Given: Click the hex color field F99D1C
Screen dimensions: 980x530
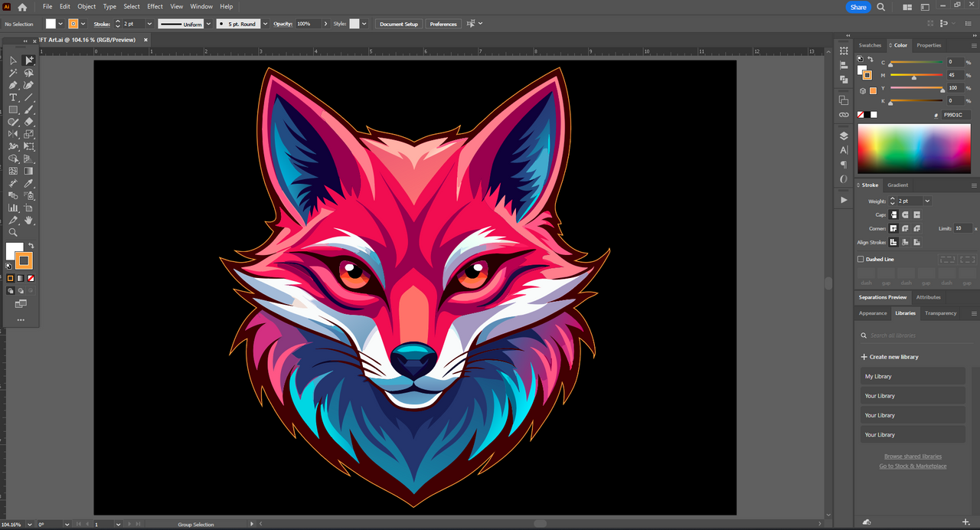Looking at the screenshot, I should point(956,115).
